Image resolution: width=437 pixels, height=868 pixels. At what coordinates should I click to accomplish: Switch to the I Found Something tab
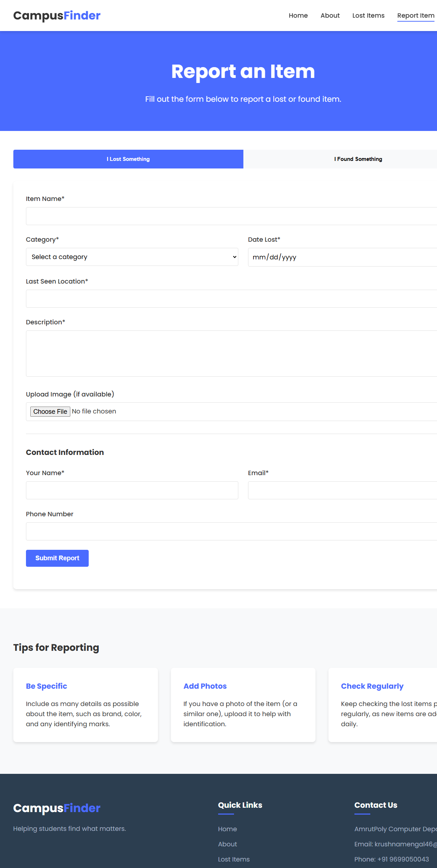[358, 159]
